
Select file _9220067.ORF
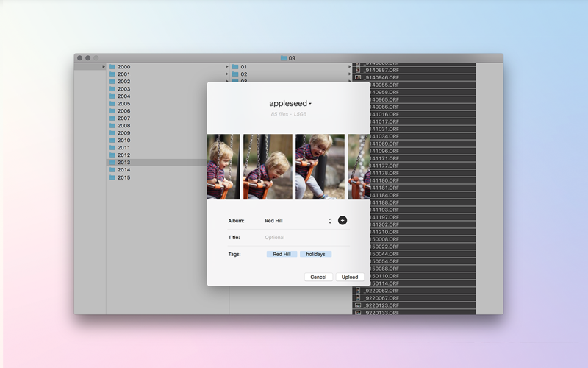(414, 298)
